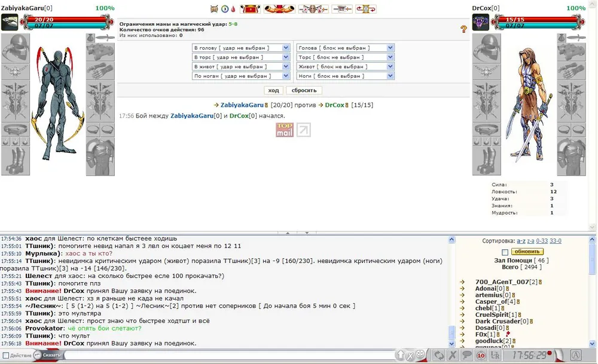Click the splitter up arrow above chat

(x=288, y=233)
